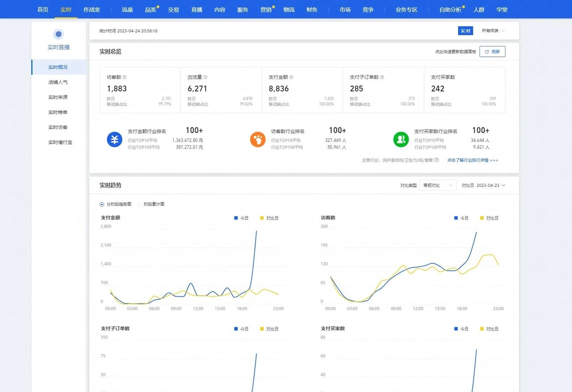Screen dimensions: 572x392
Task: Open 竞争 in top navigation
Action: (368, 9)
